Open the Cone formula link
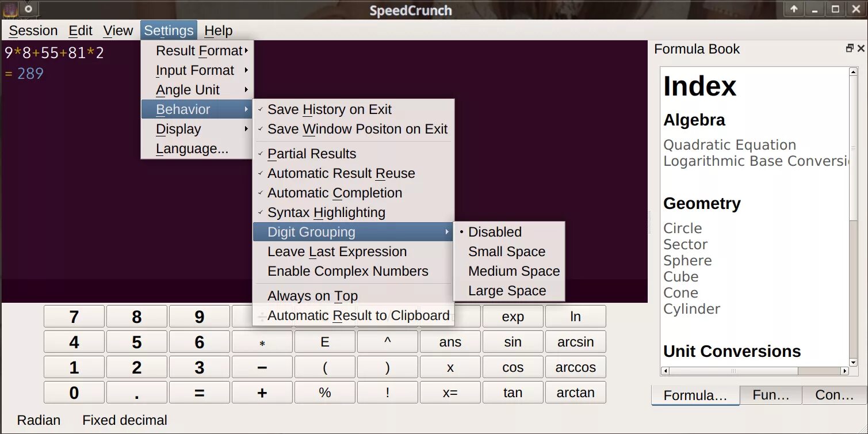 (x=680, y=293)
